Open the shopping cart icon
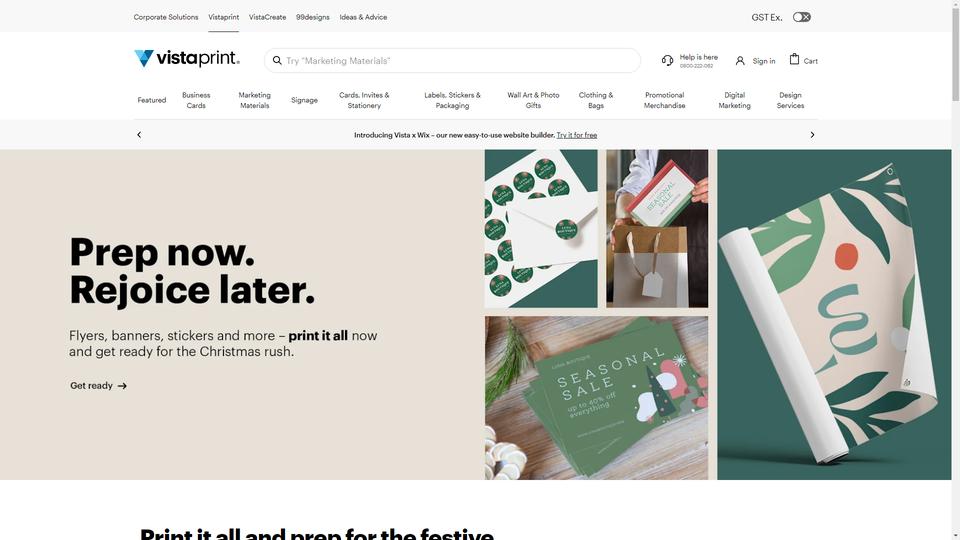The image size is (960, 540). pyautogui.click(x=794, y=59)
